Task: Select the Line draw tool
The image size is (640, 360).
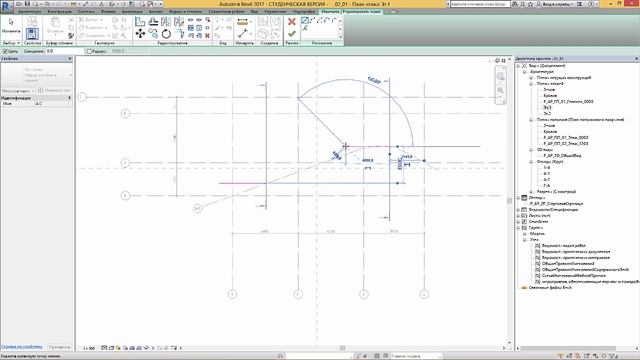Action: tap(304, 20)
